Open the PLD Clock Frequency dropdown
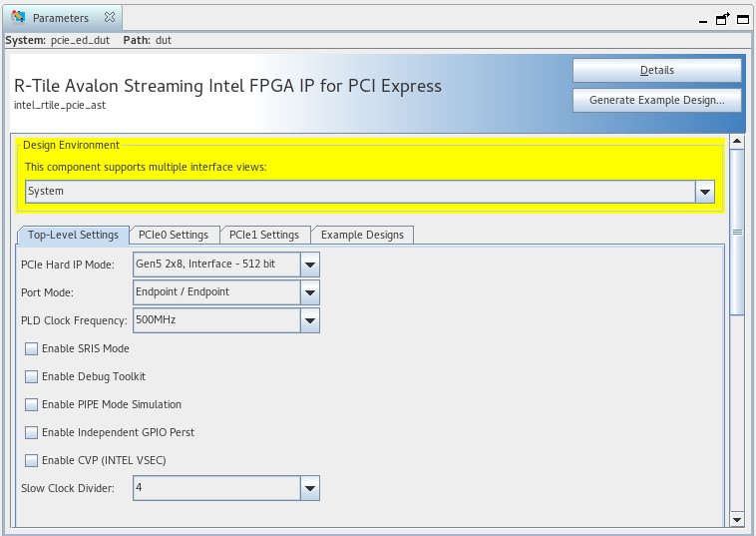The height and width of the screenshot is (536, 756). [x=310, y=321]
